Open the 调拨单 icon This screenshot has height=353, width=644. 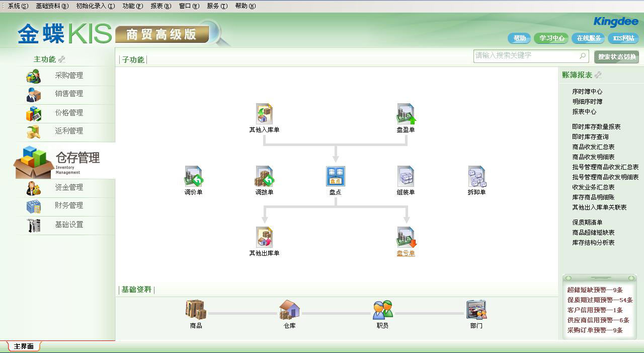264,176
